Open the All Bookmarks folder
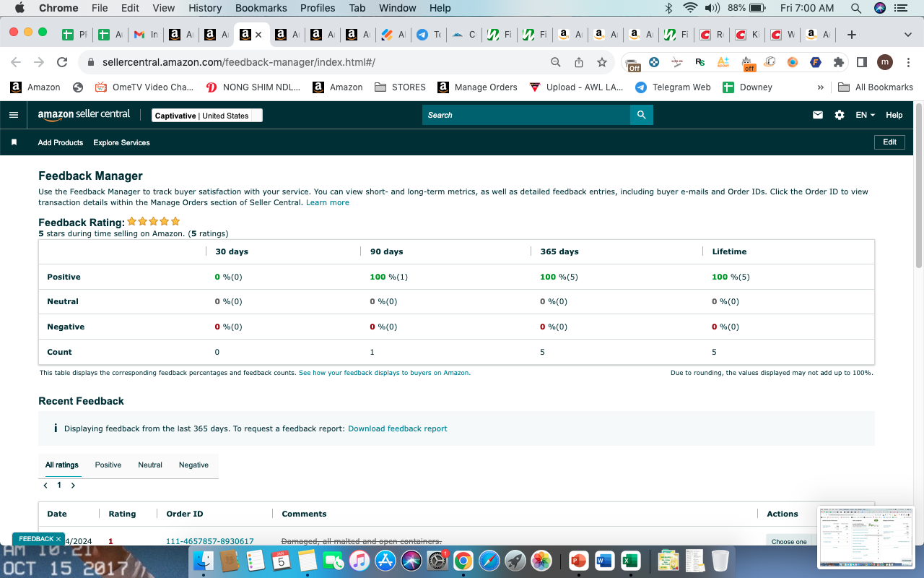This screenshot has width=924, height=578. pyautogui.click(x=876, y=87)
